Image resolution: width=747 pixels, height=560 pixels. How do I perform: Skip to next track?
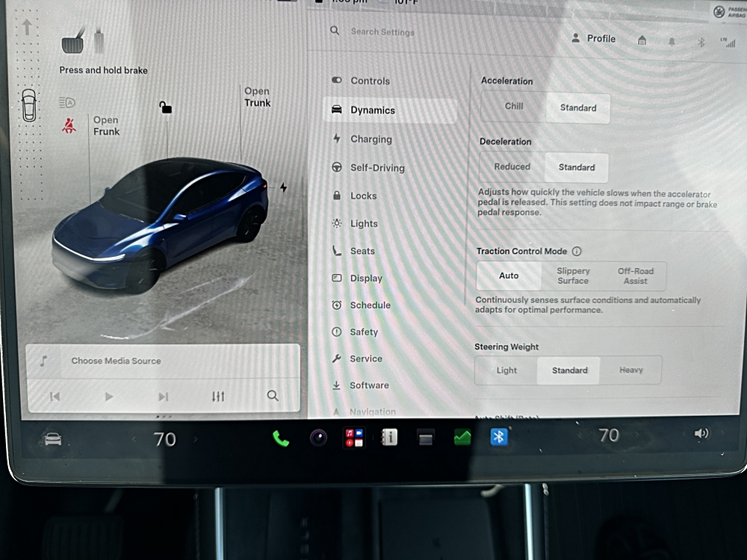click(164, 396)
